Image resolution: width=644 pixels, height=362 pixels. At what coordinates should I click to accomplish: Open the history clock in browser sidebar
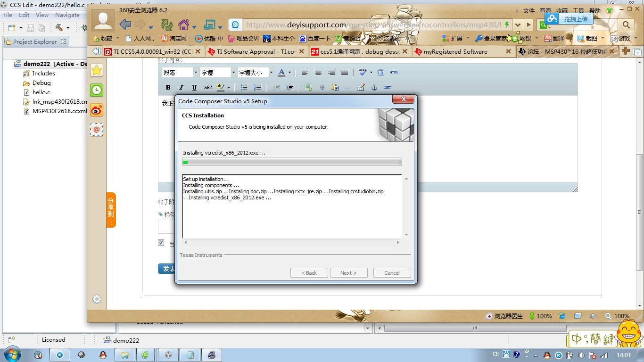coord(97,90)
